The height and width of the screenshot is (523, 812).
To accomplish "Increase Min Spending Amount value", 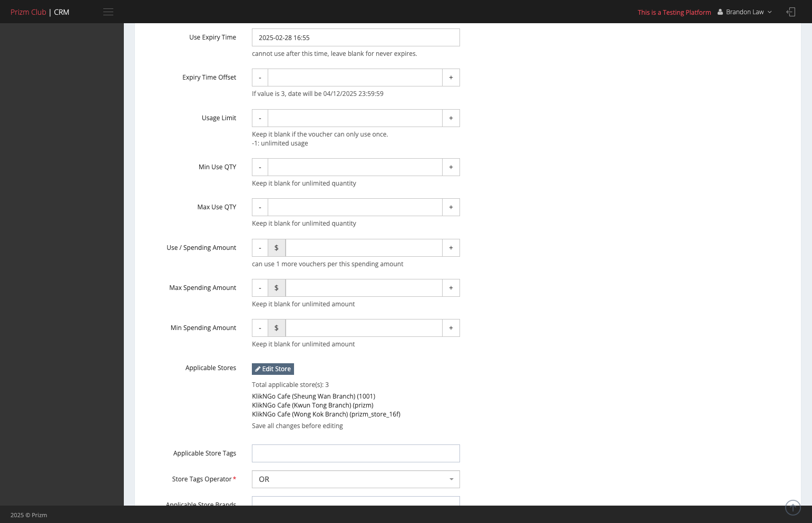I will (451, 328).
